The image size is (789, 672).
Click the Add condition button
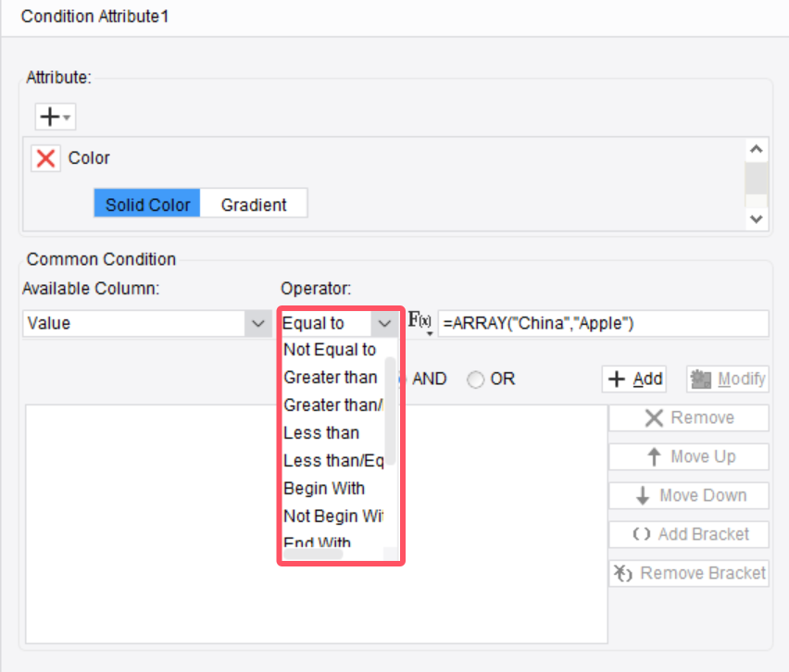(634, 379)
